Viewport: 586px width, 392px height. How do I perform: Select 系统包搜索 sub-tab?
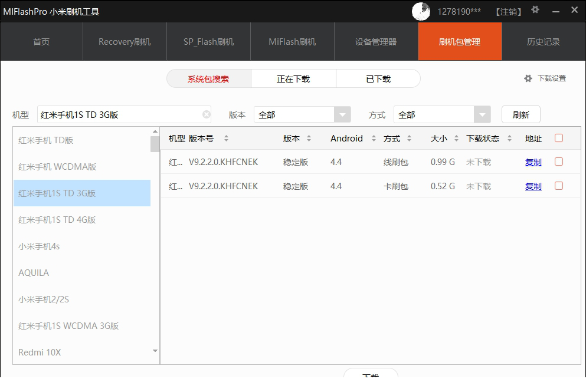tap(208, 79)
